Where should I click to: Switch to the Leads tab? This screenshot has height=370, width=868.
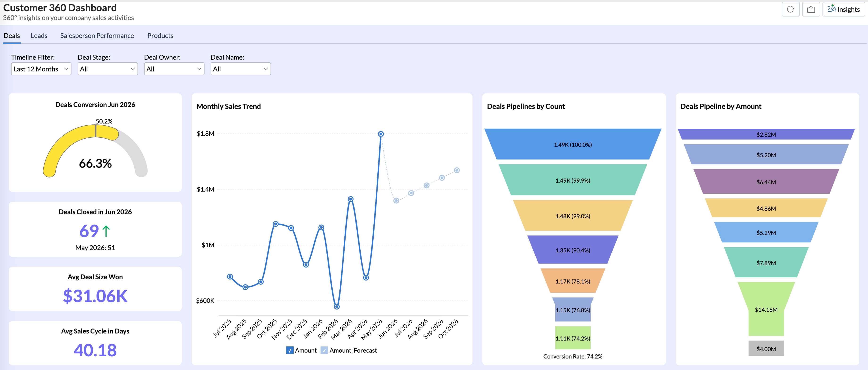pos(39,35)
